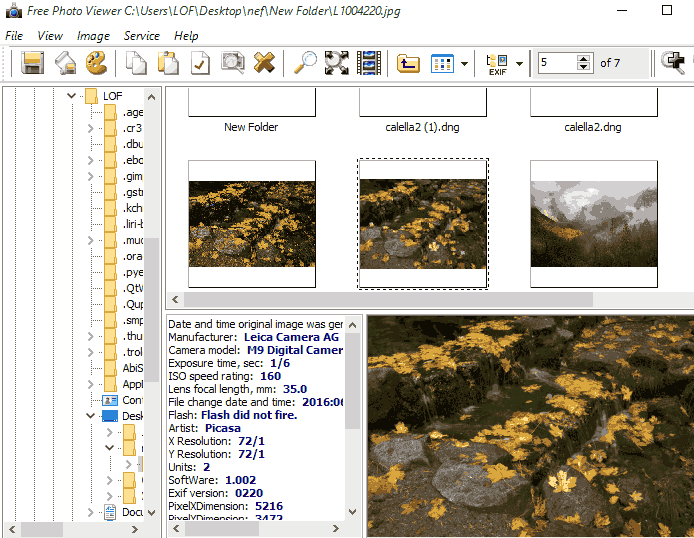Expand the .muc folder node

[90, 240]
